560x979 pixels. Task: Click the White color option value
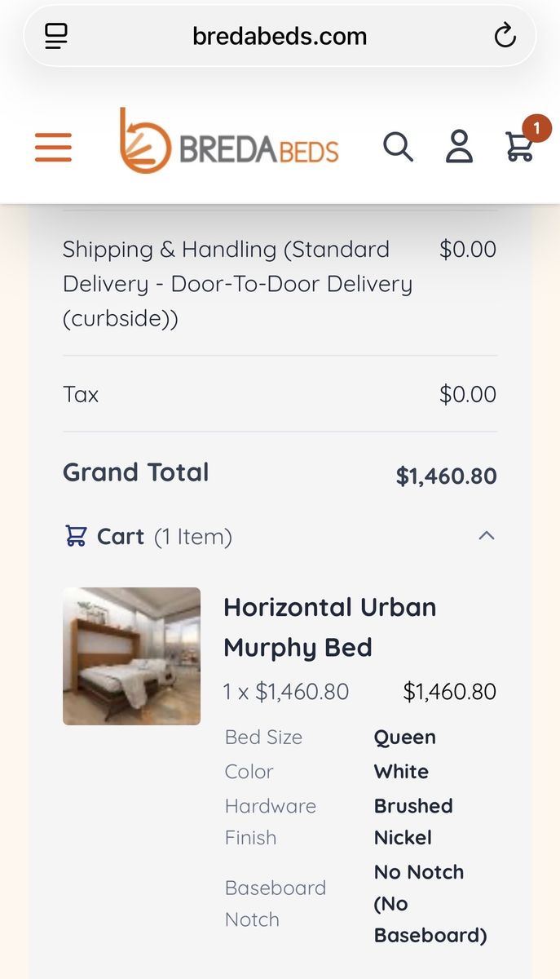401,772
